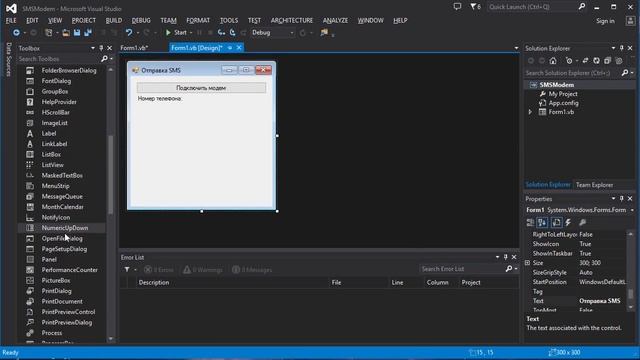
Task: Toggle the 0 Messages filter button
Action: tap(252, 269)
